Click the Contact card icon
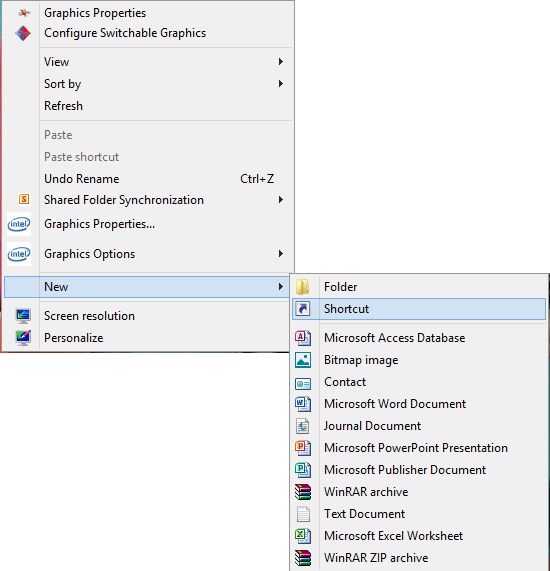The width and height of the screenshot is (550, 571). coord(303,384)
